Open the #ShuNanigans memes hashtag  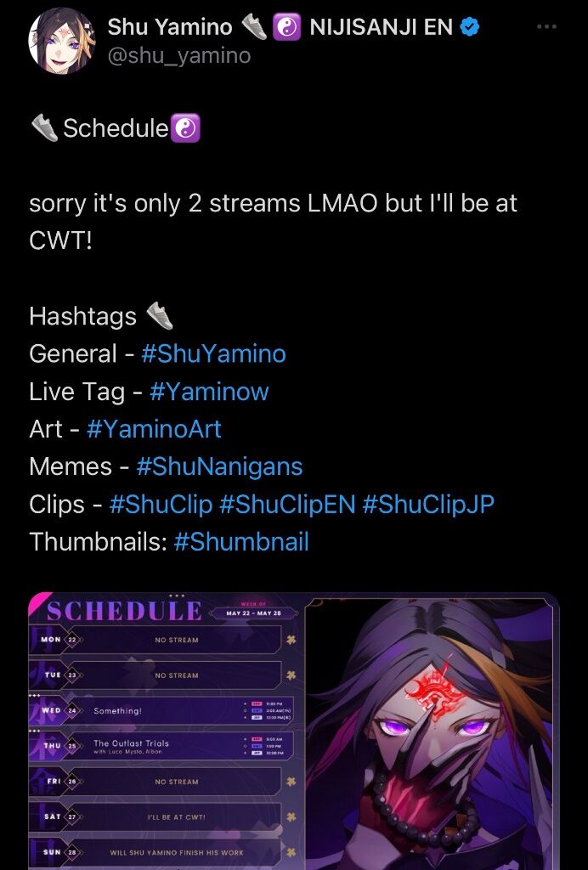pyautogui.click(x=220, y=466)
